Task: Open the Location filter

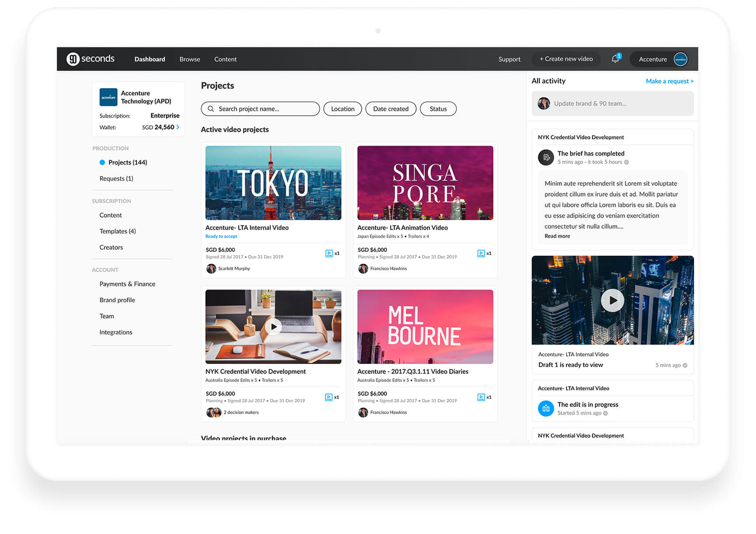Action: (343, 109)
